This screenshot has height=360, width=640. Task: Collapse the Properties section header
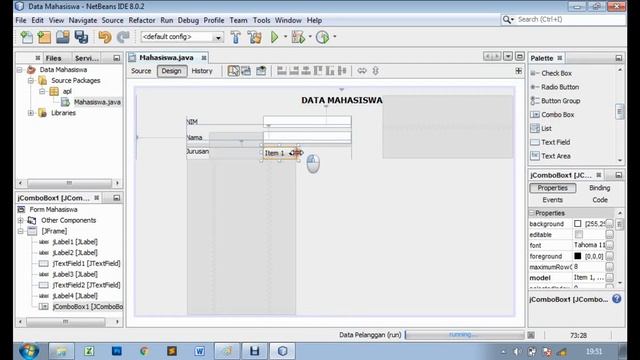[532, 213]
